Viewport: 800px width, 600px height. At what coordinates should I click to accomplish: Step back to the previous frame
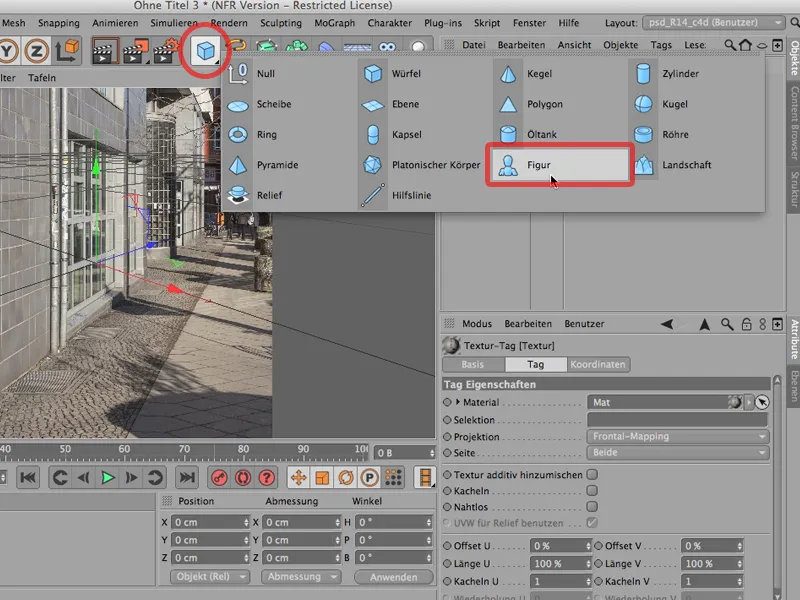[84, 478]
